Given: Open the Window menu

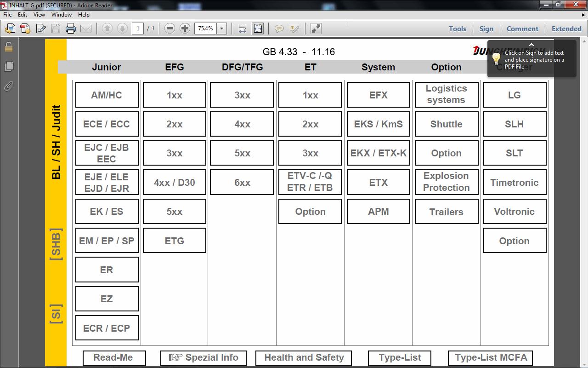Looking at the screenshot, I should coord(61,15).
